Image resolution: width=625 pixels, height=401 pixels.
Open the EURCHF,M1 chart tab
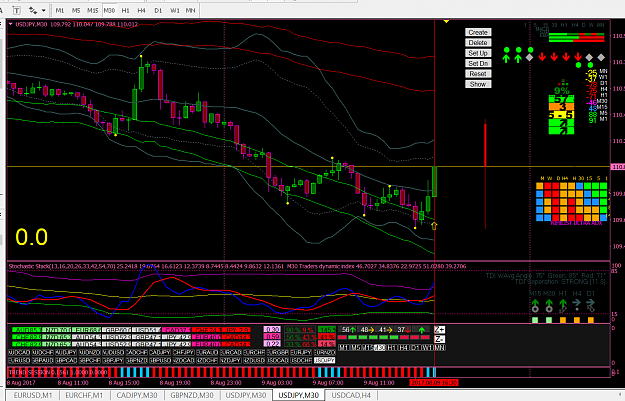pyautogui.click(x=85, y=395)
